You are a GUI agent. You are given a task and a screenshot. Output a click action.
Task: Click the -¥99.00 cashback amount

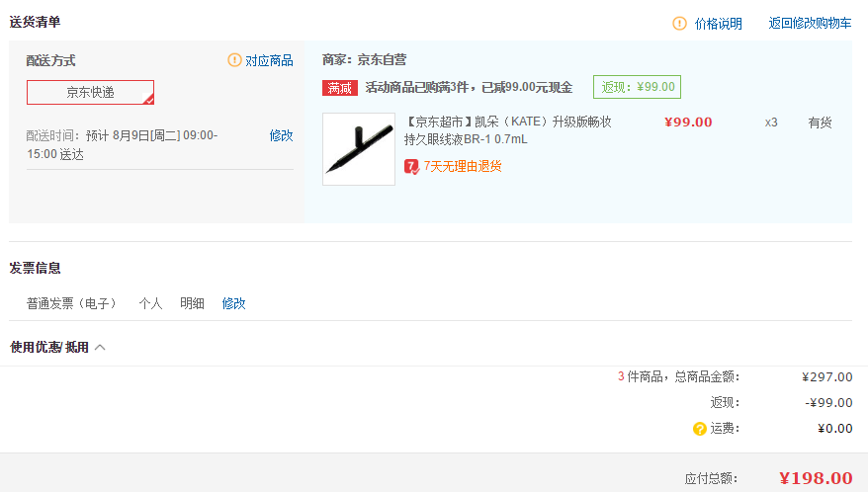828,402
